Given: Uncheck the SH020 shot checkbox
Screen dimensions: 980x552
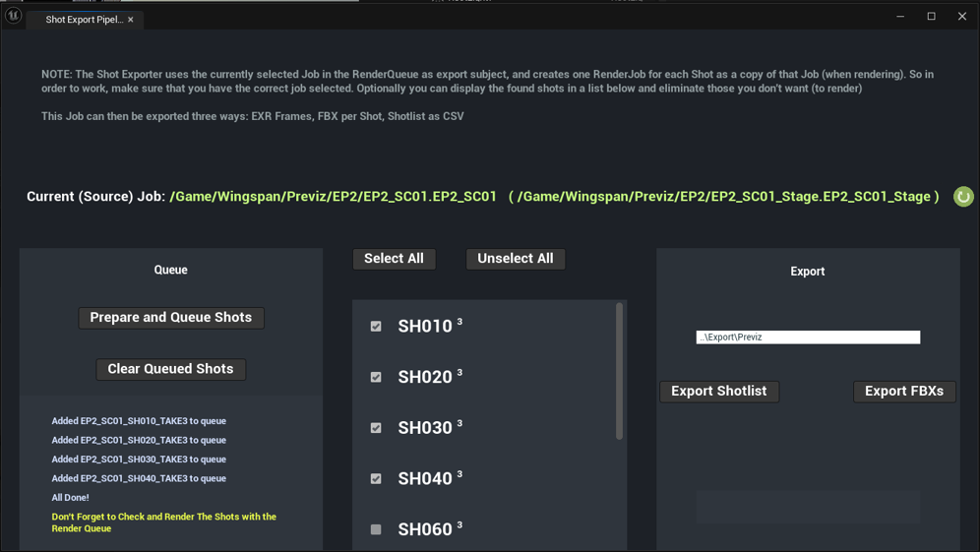Looking at the screenshot, I should tap(376, 378).
